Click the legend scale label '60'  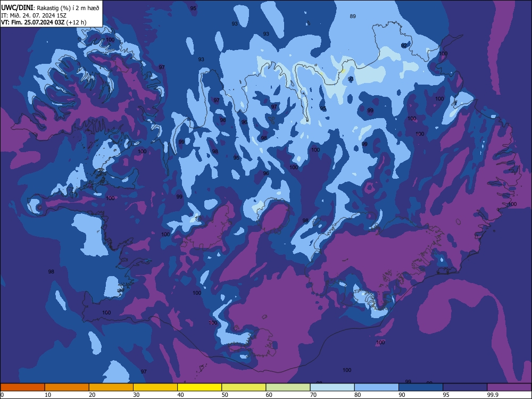point(269,395)
